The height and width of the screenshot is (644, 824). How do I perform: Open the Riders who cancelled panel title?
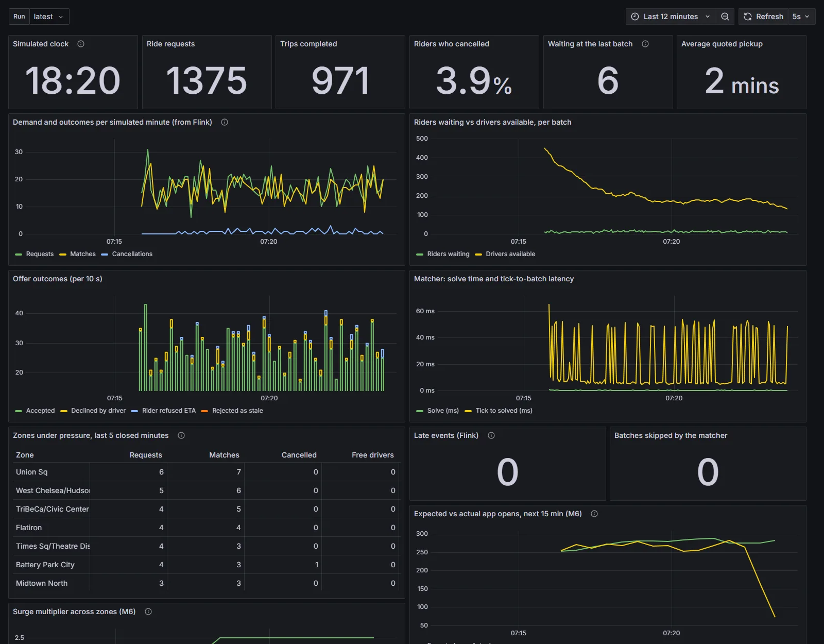click(452, 44)
